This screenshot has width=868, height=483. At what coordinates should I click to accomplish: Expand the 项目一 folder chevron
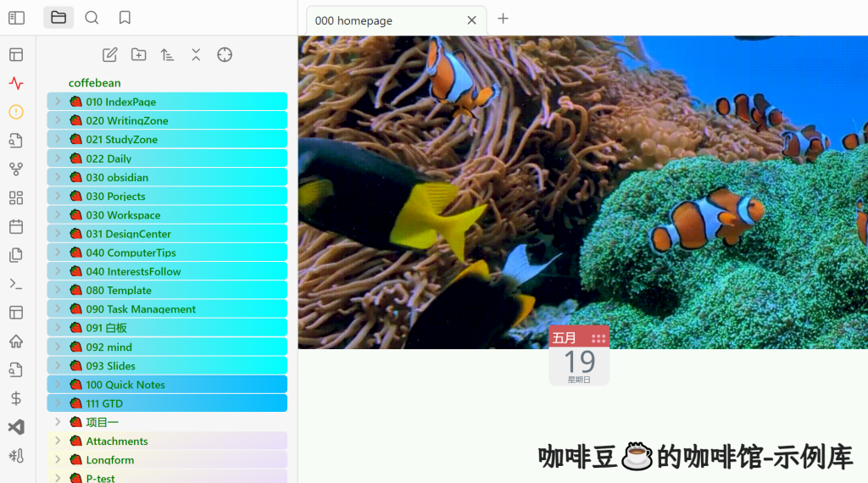click(58, 422)
